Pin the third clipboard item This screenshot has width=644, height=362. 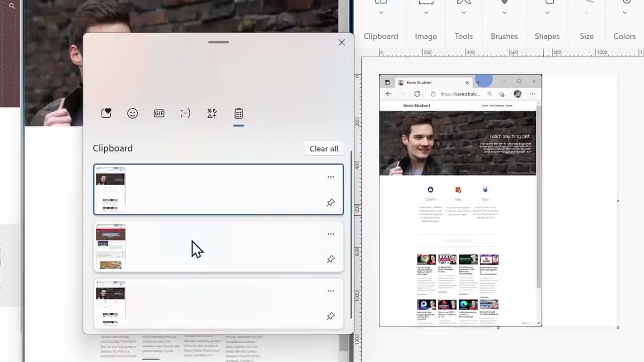(331, 317)
